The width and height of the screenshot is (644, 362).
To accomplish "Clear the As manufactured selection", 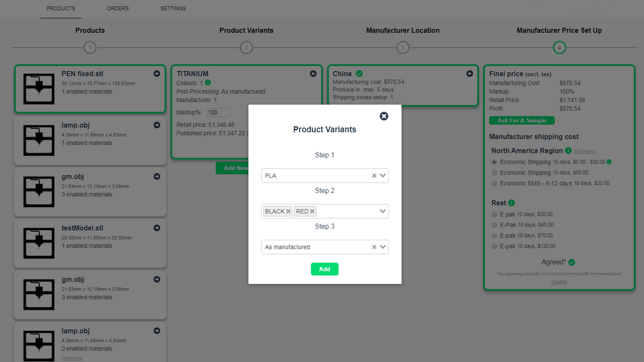I will click(x=374, y=247).
